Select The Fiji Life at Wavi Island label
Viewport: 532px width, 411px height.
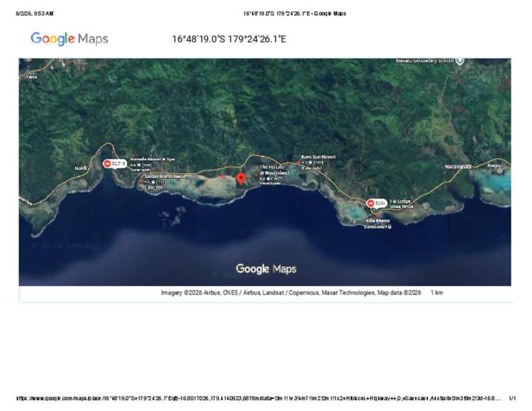[x=274, y=170]
